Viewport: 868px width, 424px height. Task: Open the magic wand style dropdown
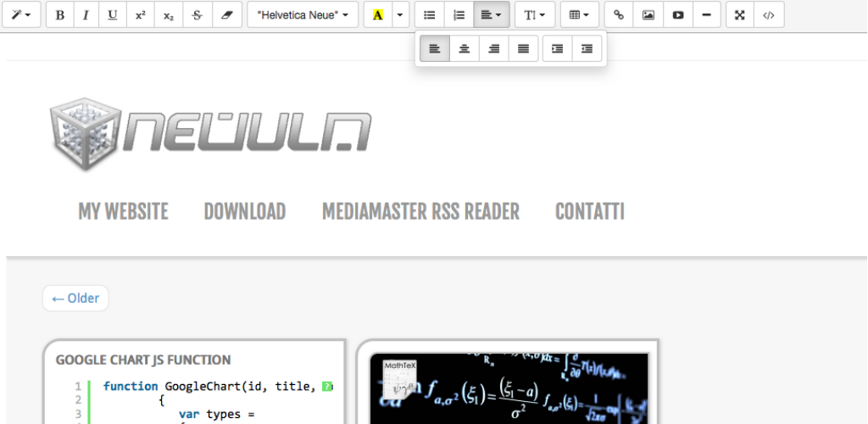[21, 15]
